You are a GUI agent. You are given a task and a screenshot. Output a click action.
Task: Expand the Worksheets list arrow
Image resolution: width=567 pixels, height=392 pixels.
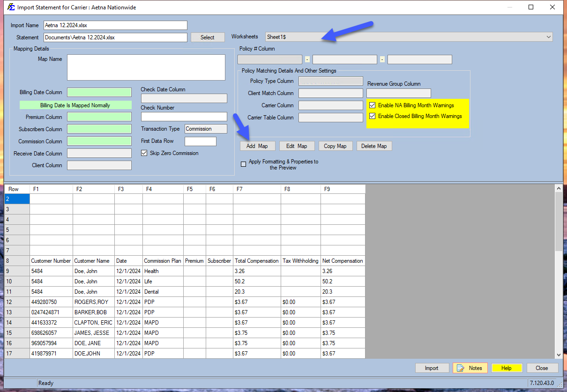[548, 37]
